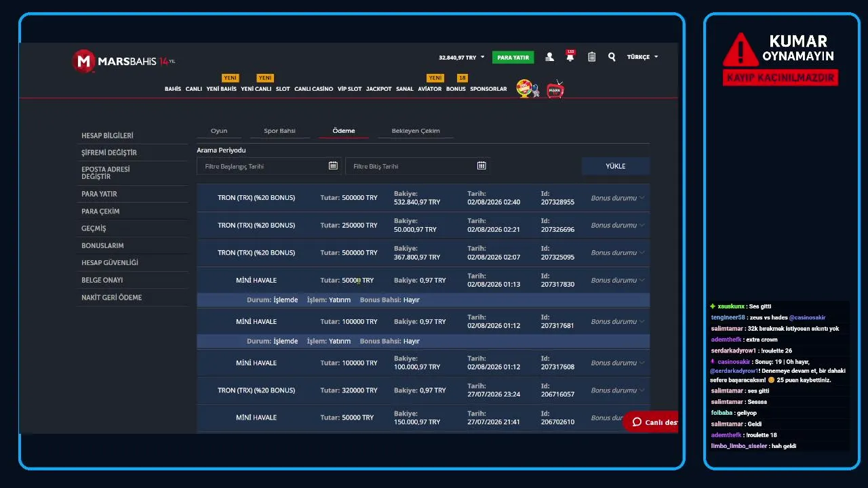Expand Bonus durumu for Id 207325095
Screen dimensions: 868x488
point(617,253)
